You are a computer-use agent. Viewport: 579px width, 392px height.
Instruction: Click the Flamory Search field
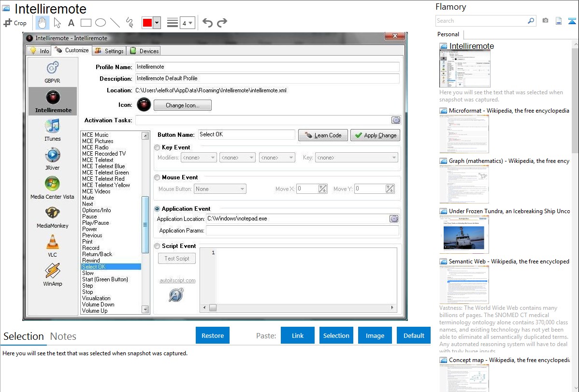click(x=481, y=21)
